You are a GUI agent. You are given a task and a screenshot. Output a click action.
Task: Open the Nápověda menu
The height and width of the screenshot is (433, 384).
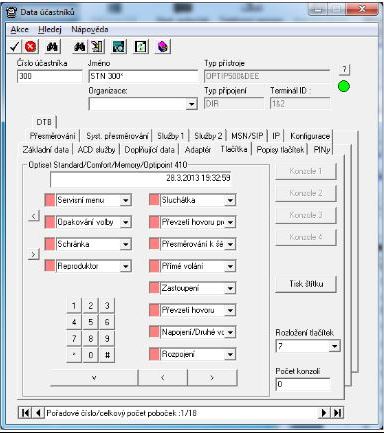pyautogui.click(x=90, y=30)
